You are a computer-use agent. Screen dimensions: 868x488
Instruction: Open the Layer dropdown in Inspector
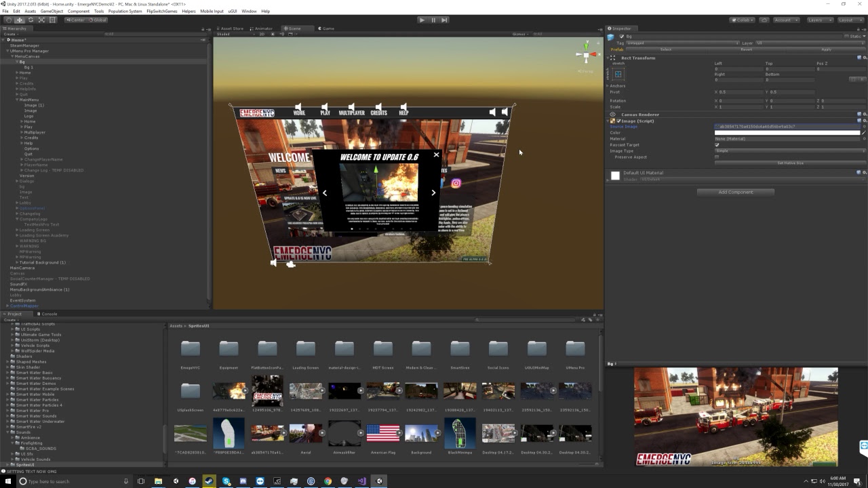click(x=809, y=43)
